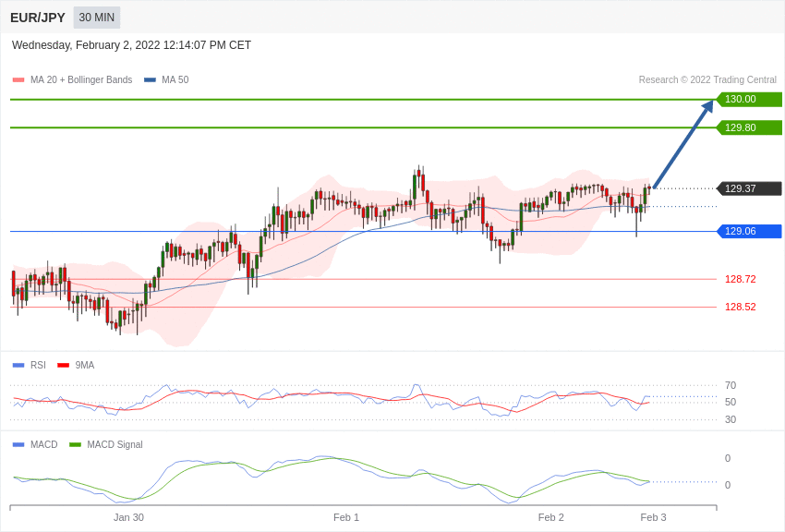Click the 30 MIN timeframe badge
Viewport: 785px width, 532px height.
point(97,18)
